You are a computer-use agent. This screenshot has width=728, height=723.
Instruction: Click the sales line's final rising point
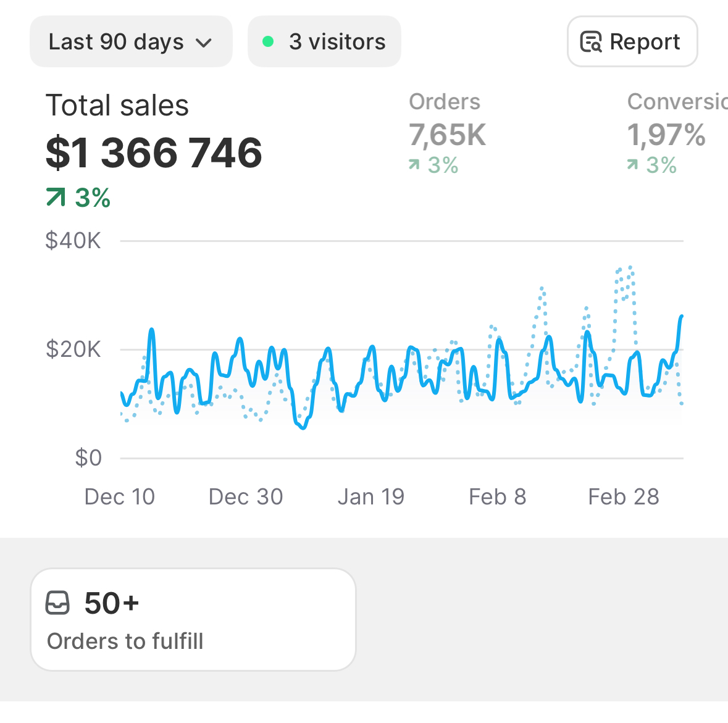pyautogui.click(x=681, y=317)
